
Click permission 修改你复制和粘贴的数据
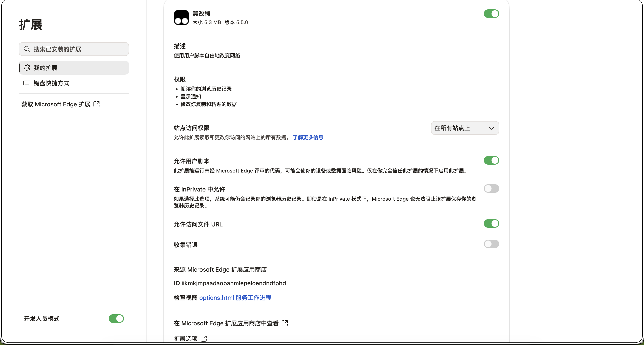click(209, 104)
